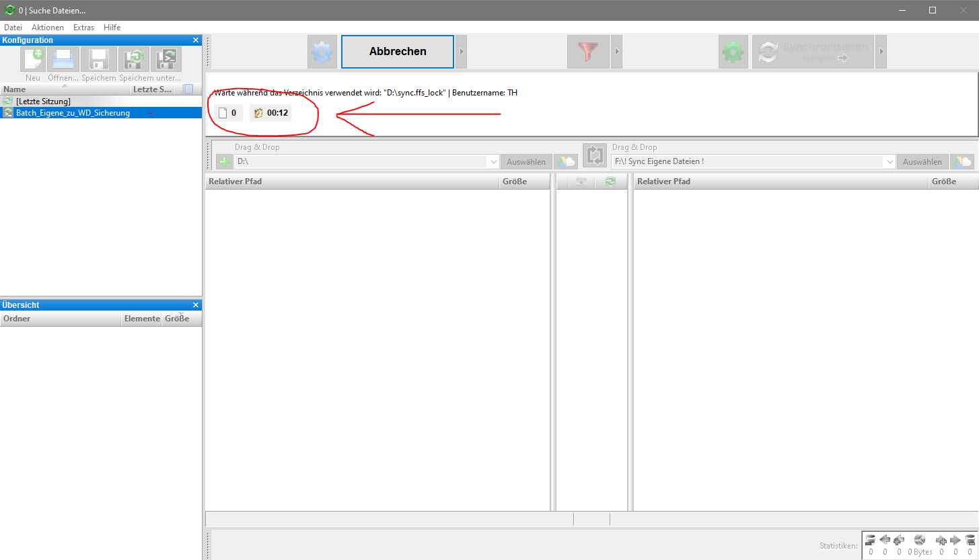The image size is (979, 560).
Task: Click the middle column checkbox header icon
Action: tap(581, 182)
